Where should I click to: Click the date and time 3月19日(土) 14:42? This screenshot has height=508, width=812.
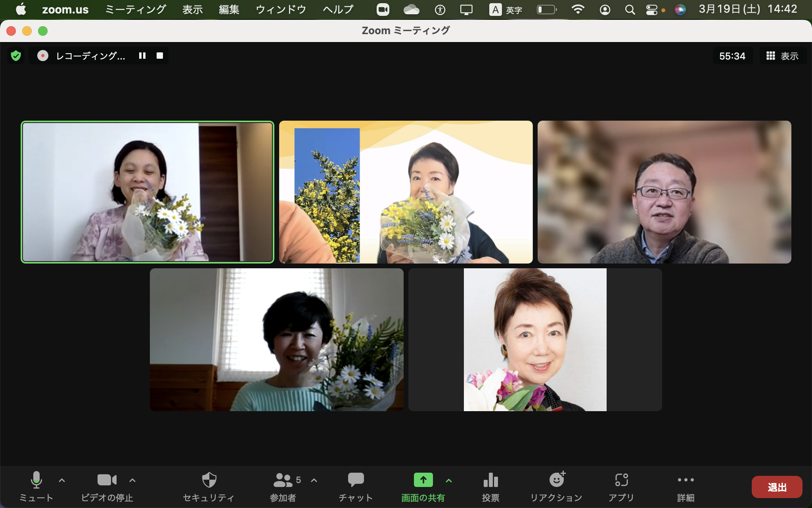(748, 9)
